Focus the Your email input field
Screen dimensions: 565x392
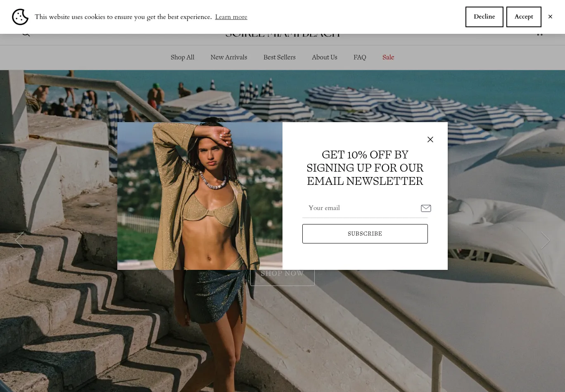(361, 208)
